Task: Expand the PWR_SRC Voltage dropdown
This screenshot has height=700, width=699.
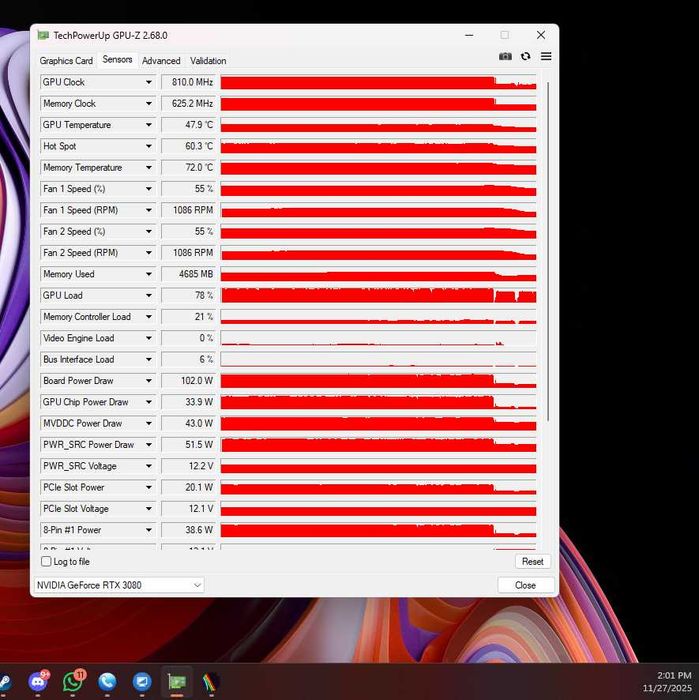Action: tap(149, 466)
